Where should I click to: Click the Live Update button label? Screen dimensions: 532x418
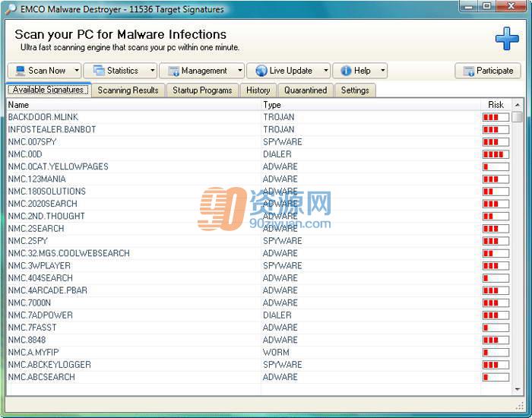[x=291, y=71]
